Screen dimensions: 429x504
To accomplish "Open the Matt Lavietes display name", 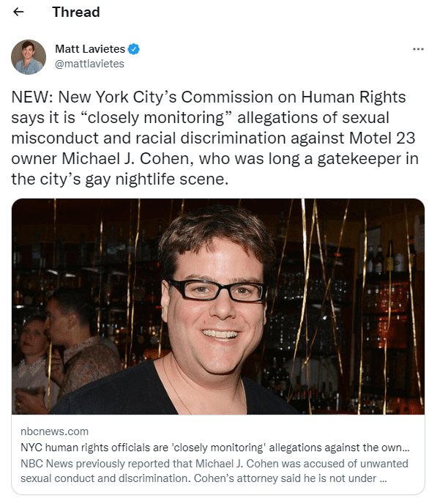I will pos(90,49).
